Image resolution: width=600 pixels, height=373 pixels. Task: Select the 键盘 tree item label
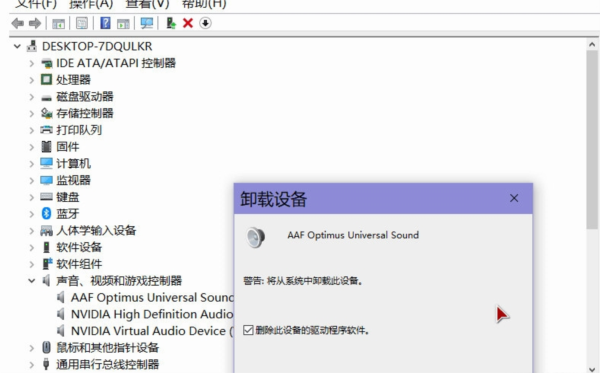(68, 197)
